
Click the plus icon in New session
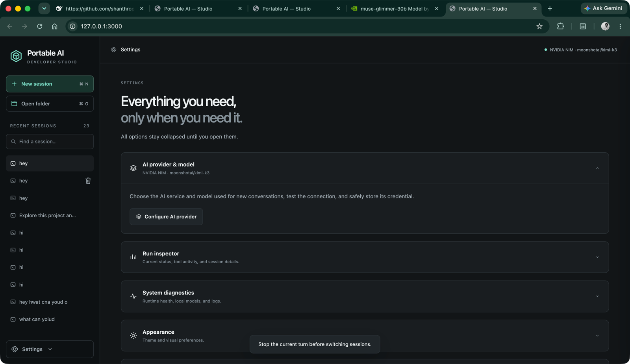14,84
